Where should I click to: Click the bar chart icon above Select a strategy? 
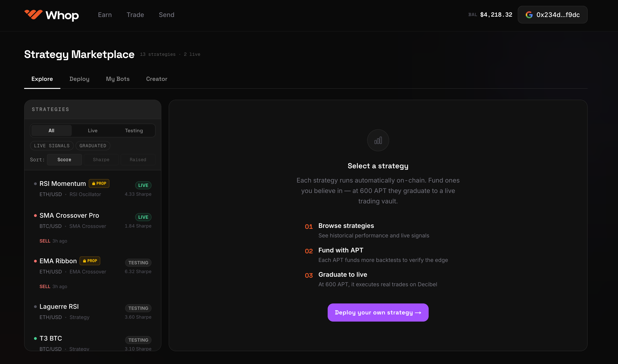coord(378,140)
